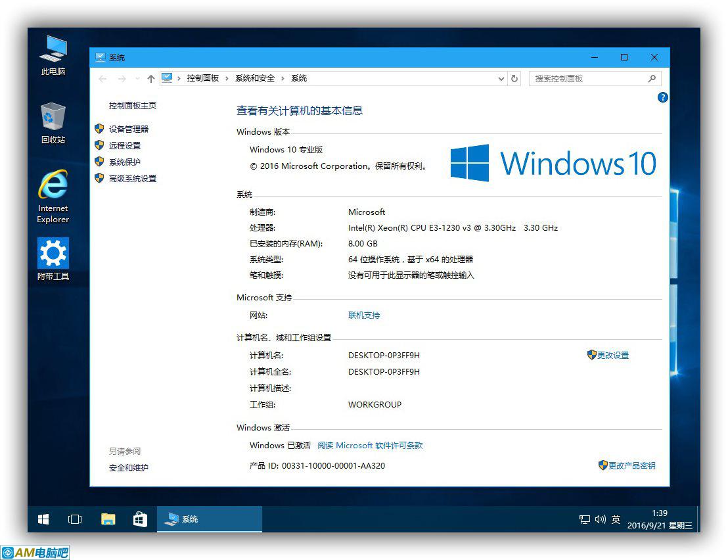Select 系统 breadcrumb in address bar
This screenshot has width=728, height=560.
pyautogui.click(x=299, y=78)
